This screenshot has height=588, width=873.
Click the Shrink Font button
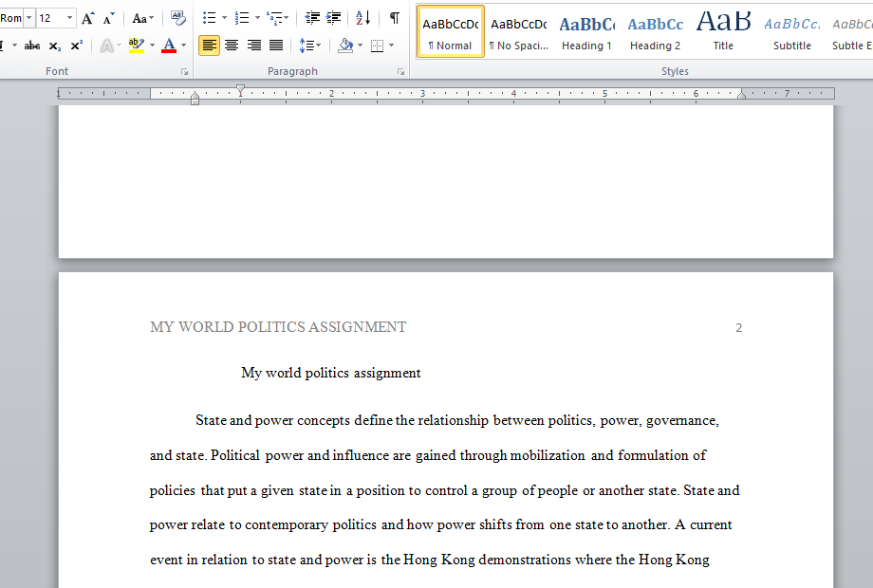(x=108, y=18)
